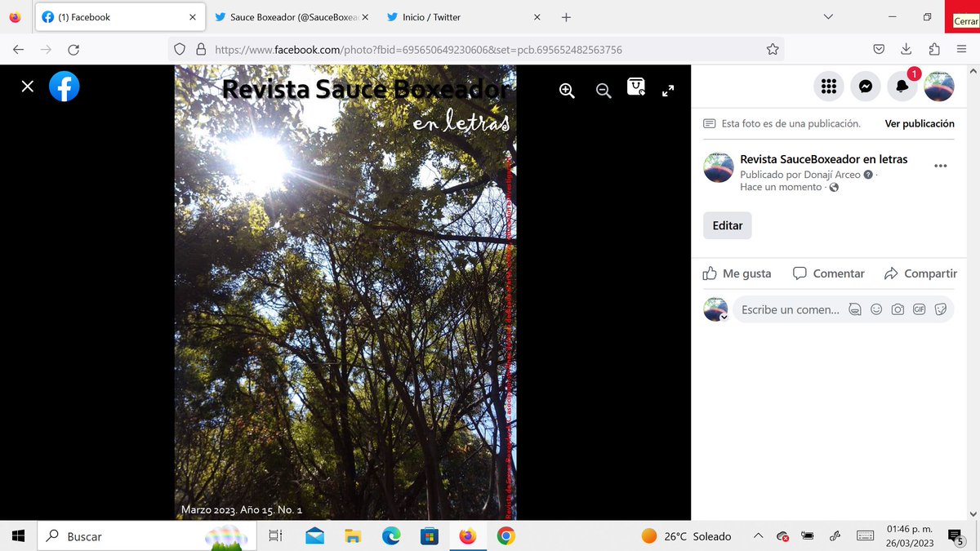Open Microsoft Store from taskbar
The width and height of the screenshot is (980, 551).
tap(429, 536)
